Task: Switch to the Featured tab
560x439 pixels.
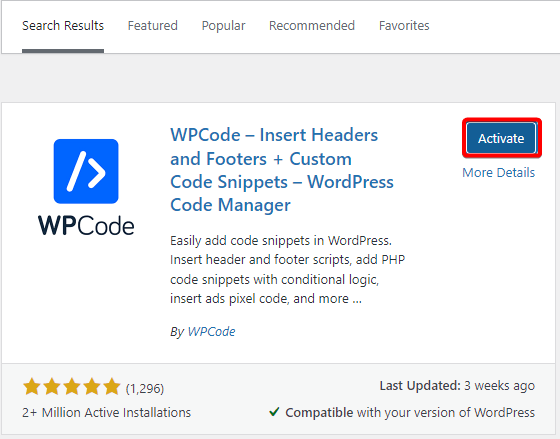Action: pyautogui.click(x=152, y=26)
